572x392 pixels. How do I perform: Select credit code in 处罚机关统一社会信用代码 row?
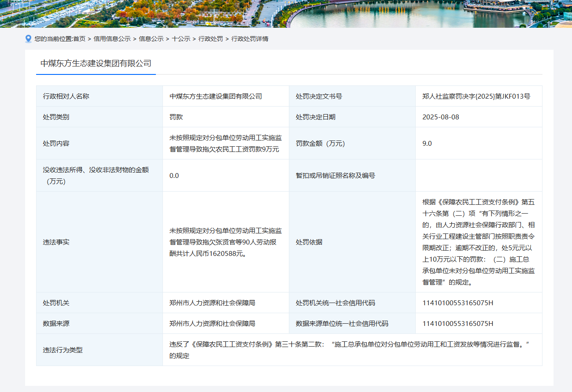pos(458,303)
